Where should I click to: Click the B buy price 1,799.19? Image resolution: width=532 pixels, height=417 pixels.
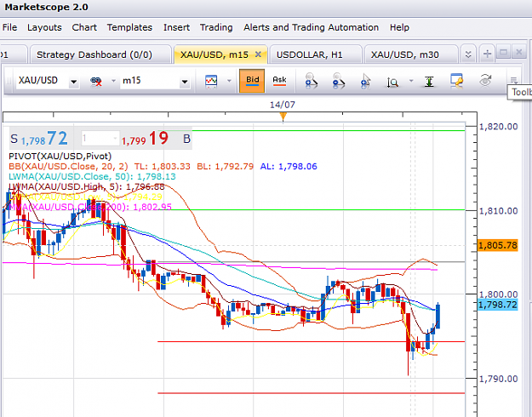(156, 139)
